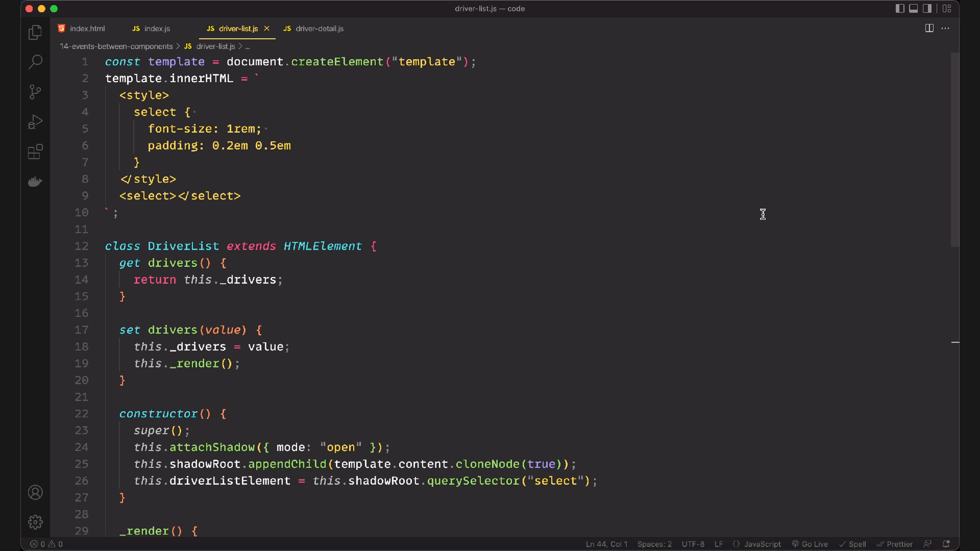The width and height of the screenshot is (980, 551).
Task: Toggle the Primary Side Bar layout button
Action: [x=900, y=8]
